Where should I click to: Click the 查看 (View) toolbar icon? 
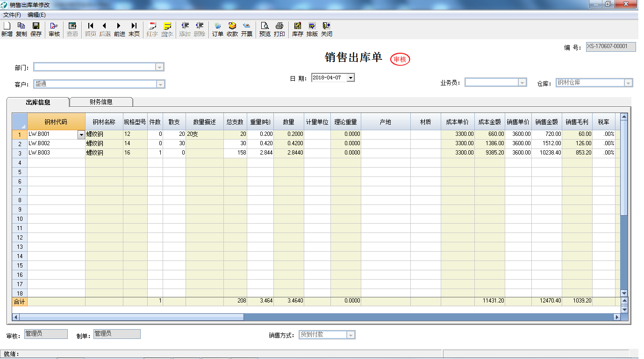coord(72,29)
